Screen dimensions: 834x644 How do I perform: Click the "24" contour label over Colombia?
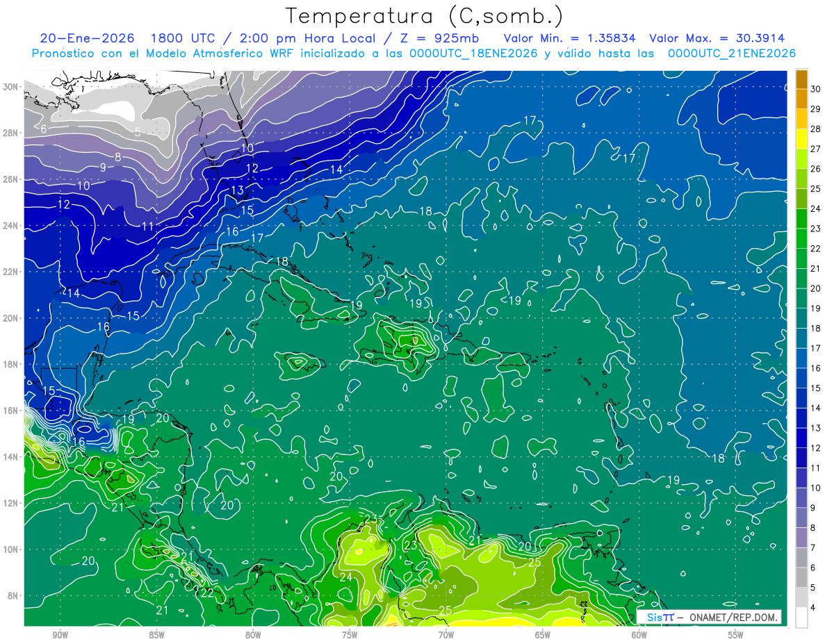345,577
